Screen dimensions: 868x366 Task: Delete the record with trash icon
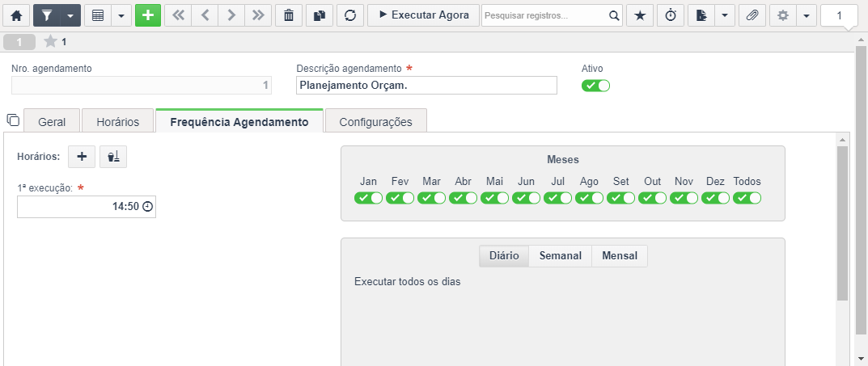tap(289, 15)
